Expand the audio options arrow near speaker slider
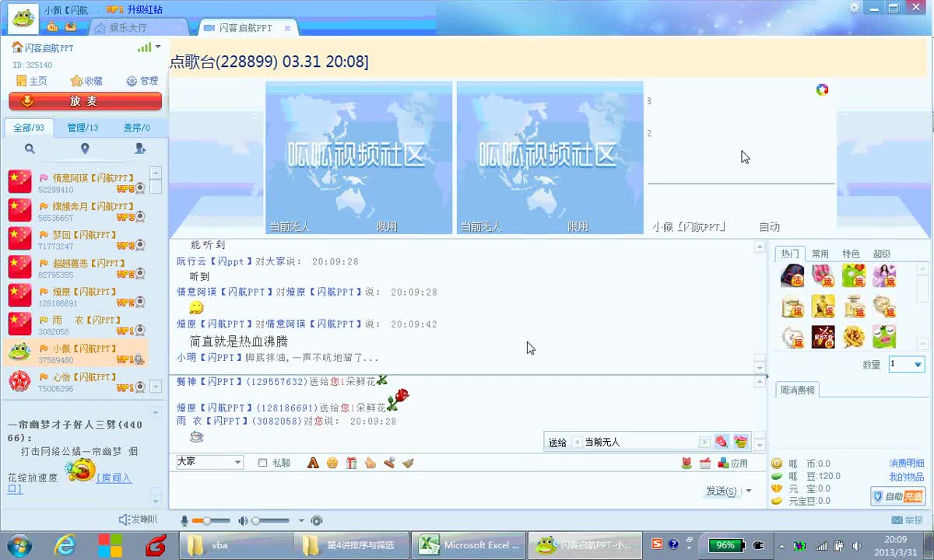The image size is (934, 560). tap(301, 520)
